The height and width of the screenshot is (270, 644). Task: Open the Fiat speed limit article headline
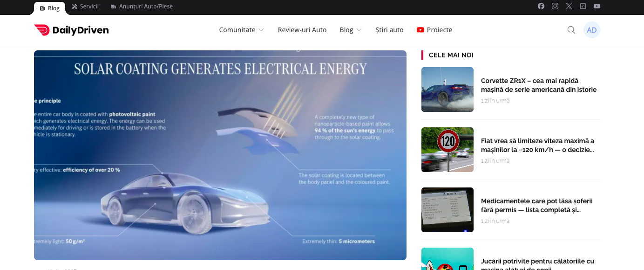pos(537,145)
